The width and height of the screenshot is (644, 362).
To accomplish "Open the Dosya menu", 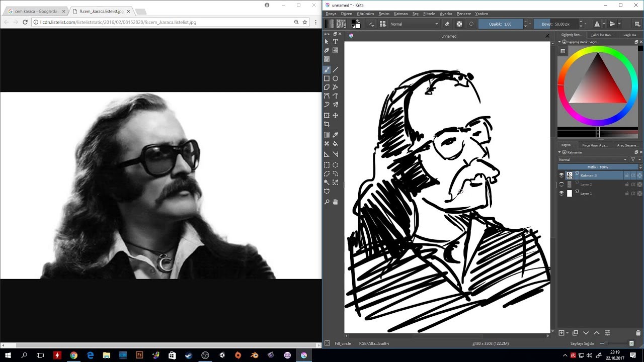I will tap(331, 14).
